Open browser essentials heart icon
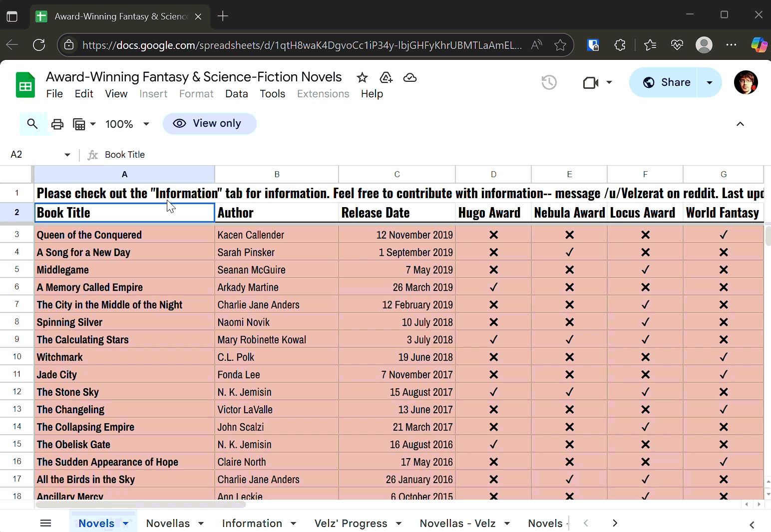The width and height of the screenshot is (771, 532). 677,45
